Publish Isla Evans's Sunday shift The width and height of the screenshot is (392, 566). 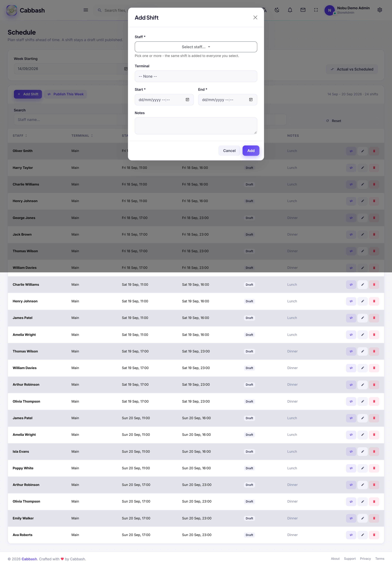click(x=351, y=452)
